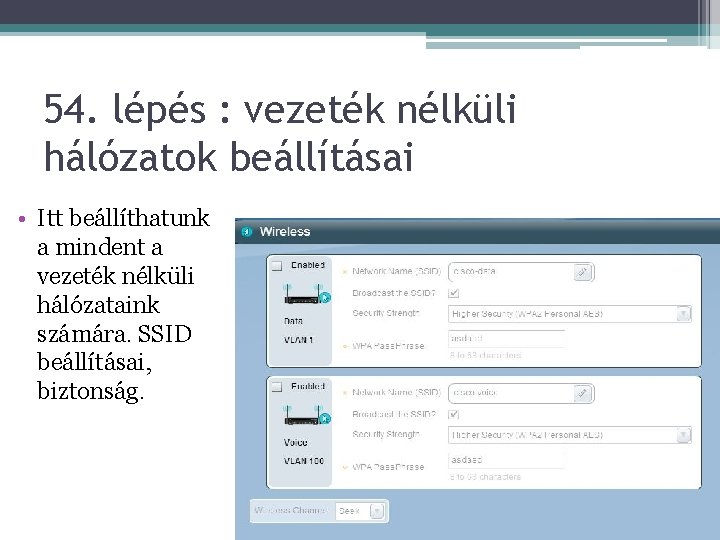Click 'Security Strength' label in Voice card

pos(386,434)
